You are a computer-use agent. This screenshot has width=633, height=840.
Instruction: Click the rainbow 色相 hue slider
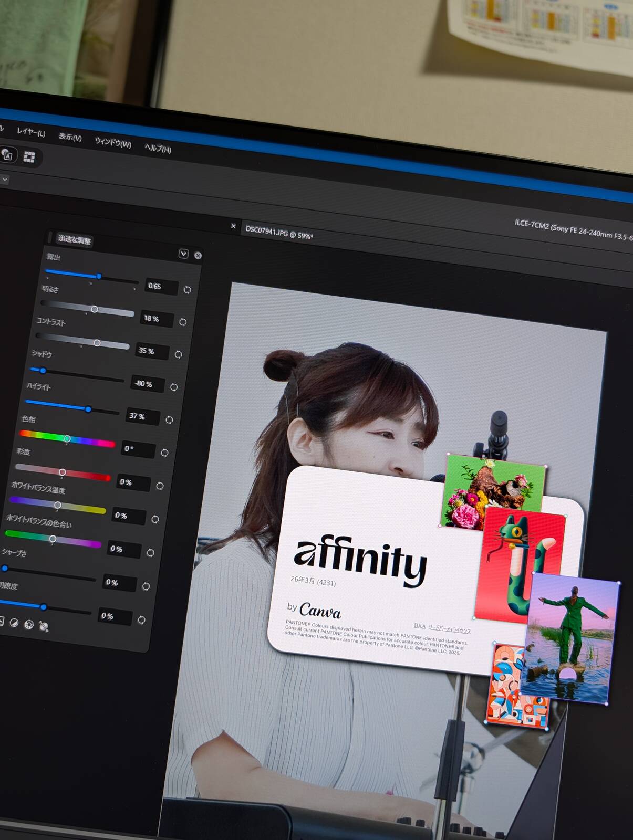pos(67,439)
